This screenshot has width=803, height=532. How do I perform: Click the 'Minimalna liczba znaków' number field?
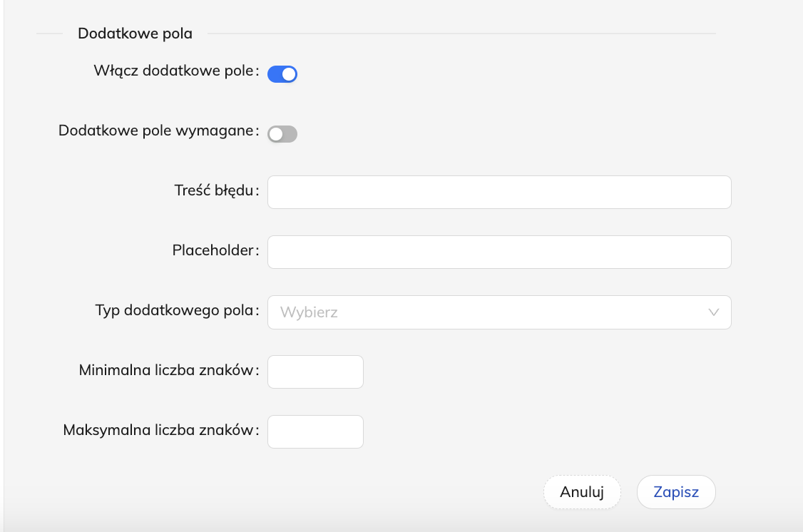click(315, 372)
